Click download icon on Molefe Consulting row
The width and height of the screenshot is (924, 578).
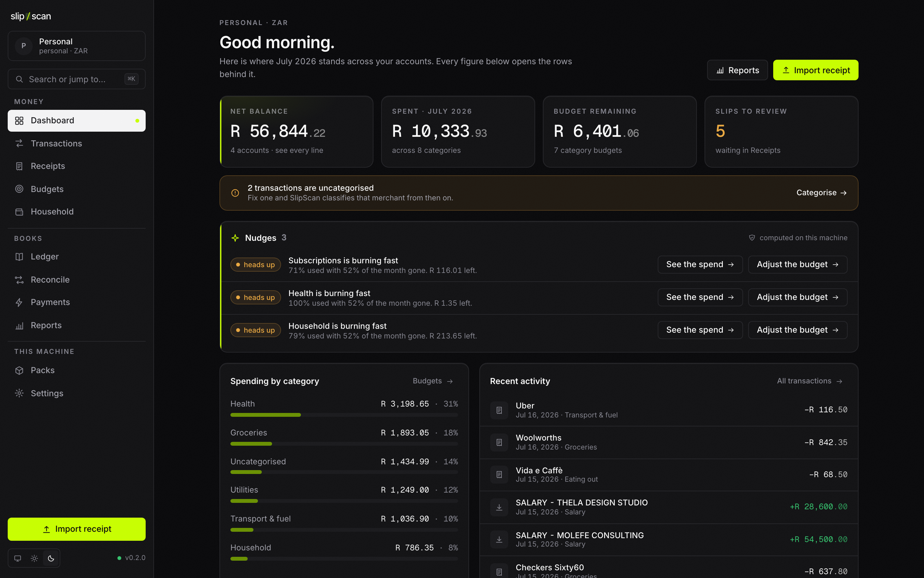pyautogui.click(x=499, y=539)
